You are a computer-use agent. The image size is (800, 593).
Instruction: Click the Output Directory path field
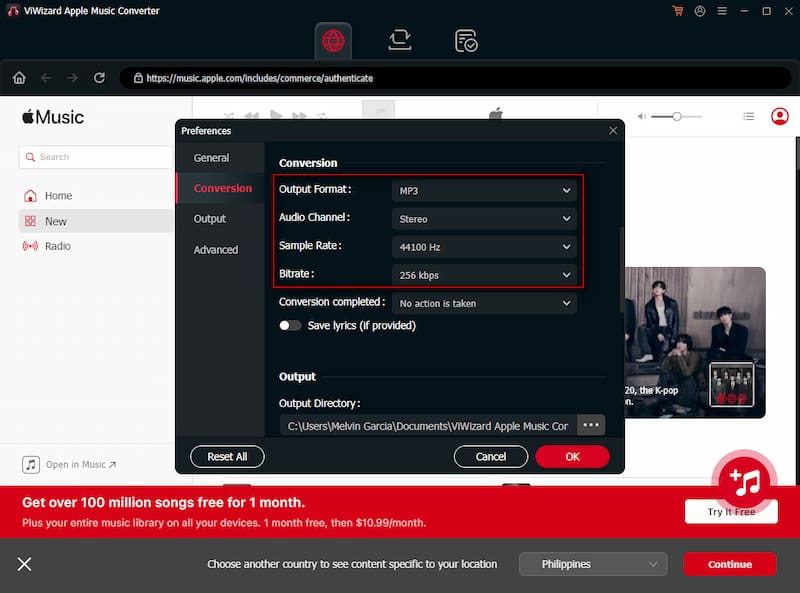pos(429,426)
